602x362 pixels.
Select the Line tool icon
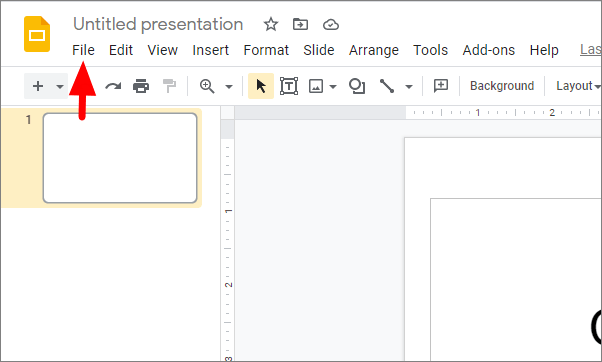click(x=387, y=86)
